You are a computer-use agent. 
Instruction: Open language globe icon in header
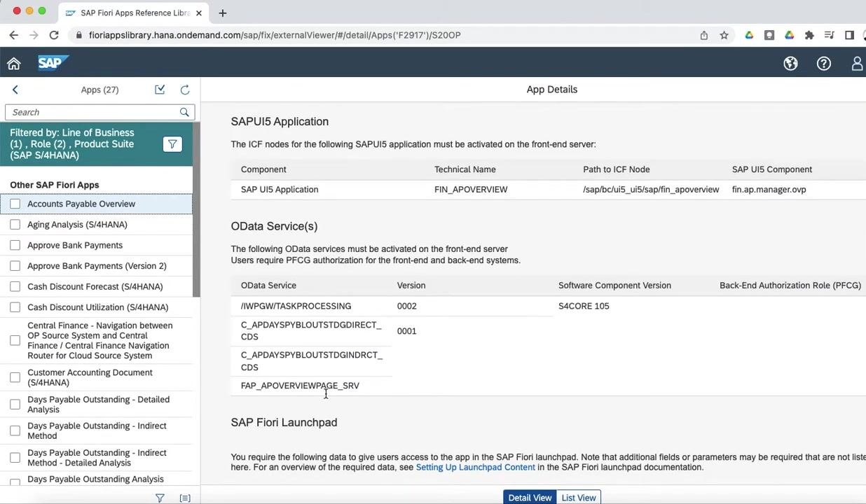tap(790, 64)
